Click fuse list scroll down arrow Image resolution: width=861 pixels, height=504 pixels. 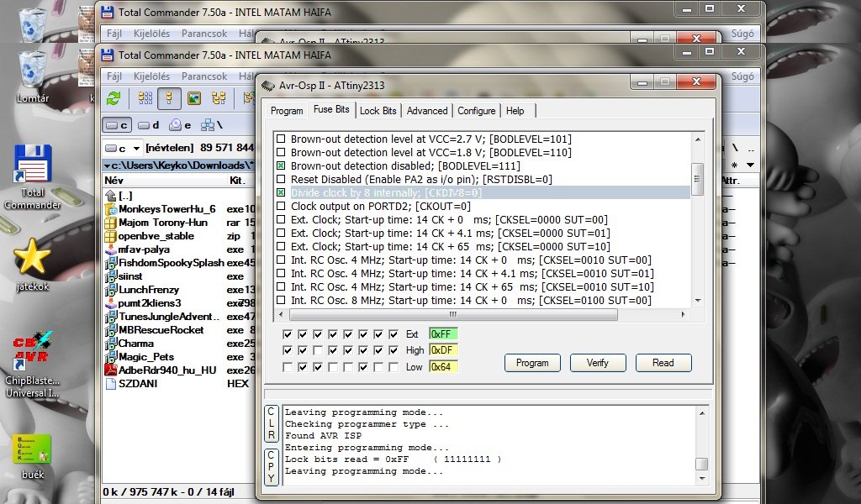(698, 301)
